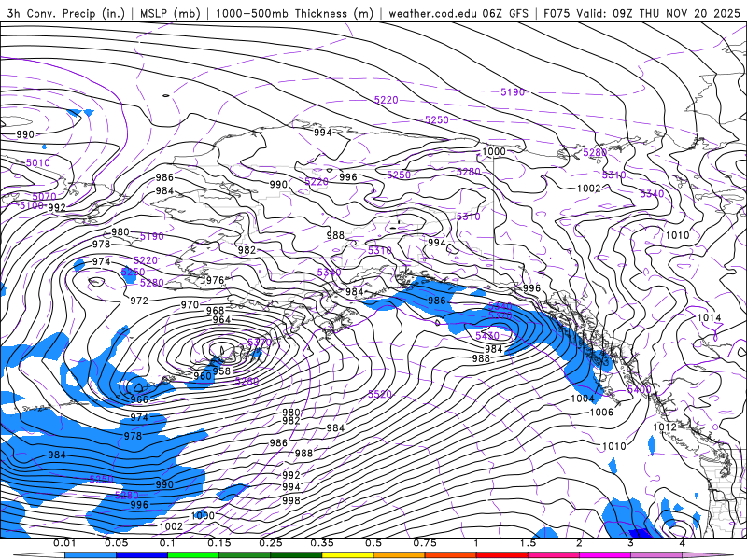Click the '1014' isobar label
Screen dimensions: 747x560
tap(709, 317)
